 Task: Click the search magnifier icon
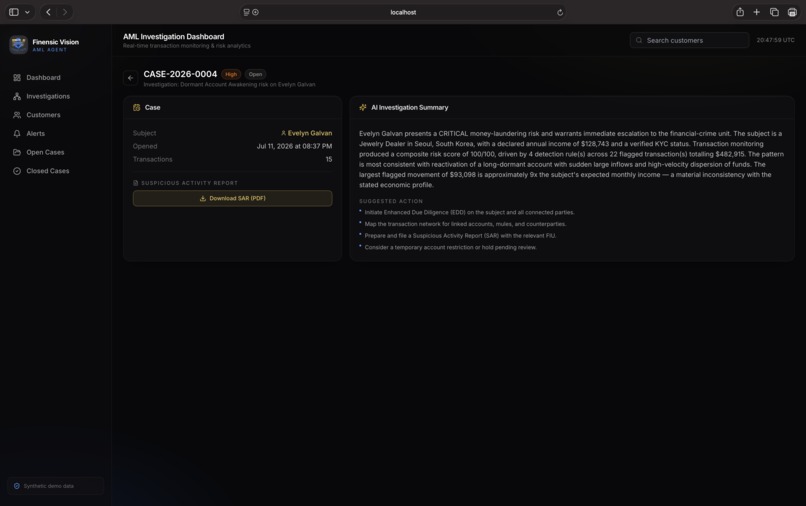click(x=639, y=40)
